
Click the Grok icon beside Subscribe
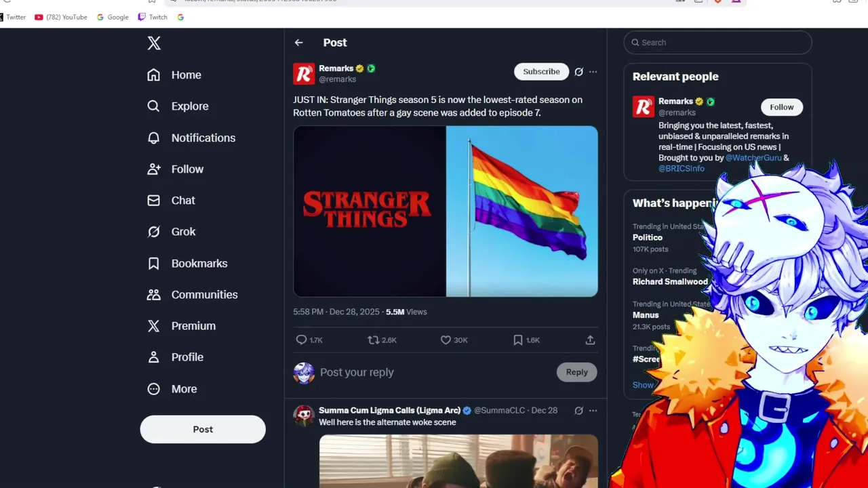pyautogui.click(x=578, y=71)
